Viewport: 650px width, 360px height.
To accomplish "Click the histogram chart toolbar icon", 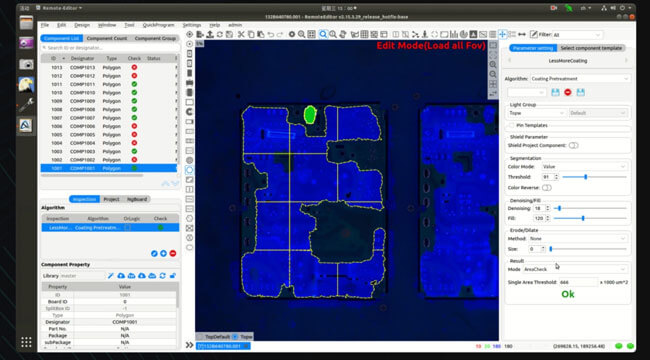I will click(454, 34).
